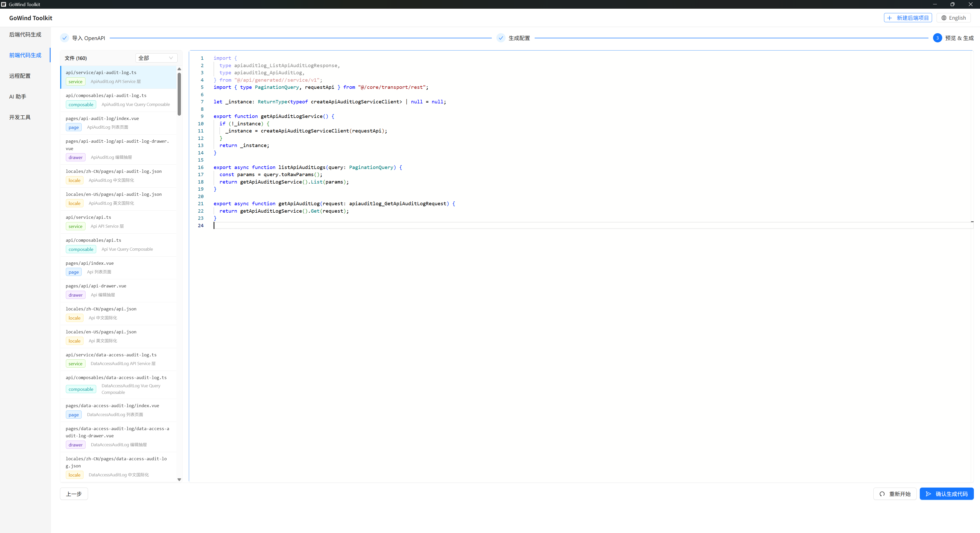Click the send arrow icon in 确认生成代码
Screen dimensions: 980x533
tap(928, 494)
